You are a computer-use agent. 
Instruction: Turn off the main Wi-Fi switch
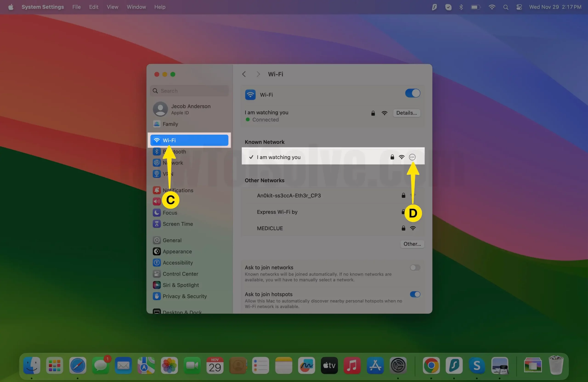[412, 93]
